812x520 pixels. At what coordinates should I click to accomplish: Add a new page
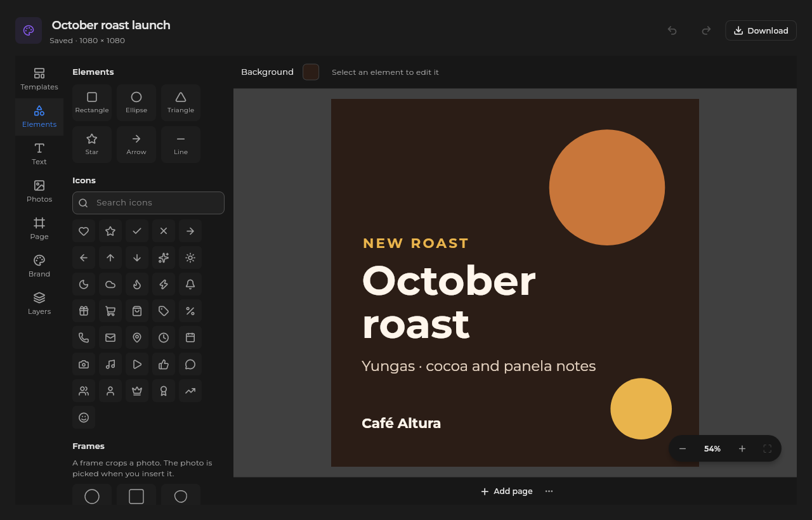tap(506, 491)
